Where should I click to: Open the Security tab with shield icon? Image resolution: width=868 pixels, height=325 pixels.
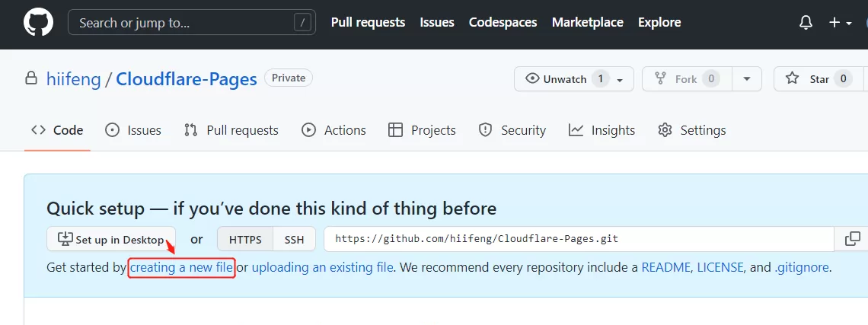[x=512, y=130]
